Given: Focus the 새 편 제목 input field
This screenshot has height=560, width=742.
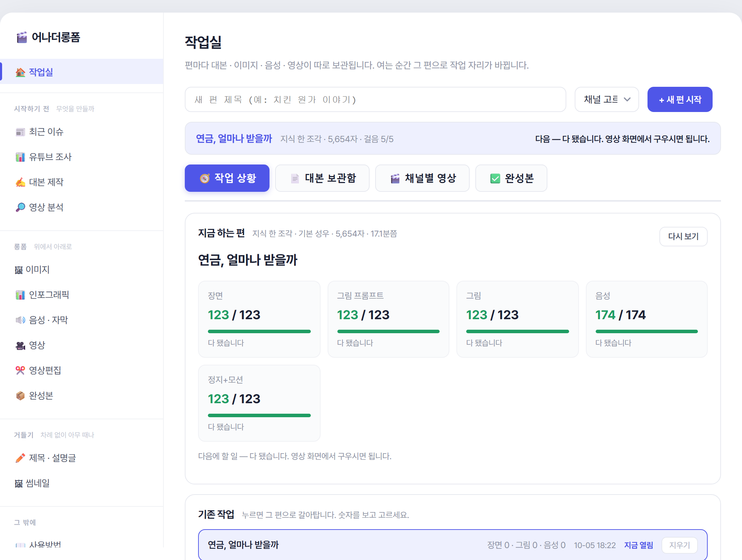Looking at the screenshot, I should tap(375, 99).
